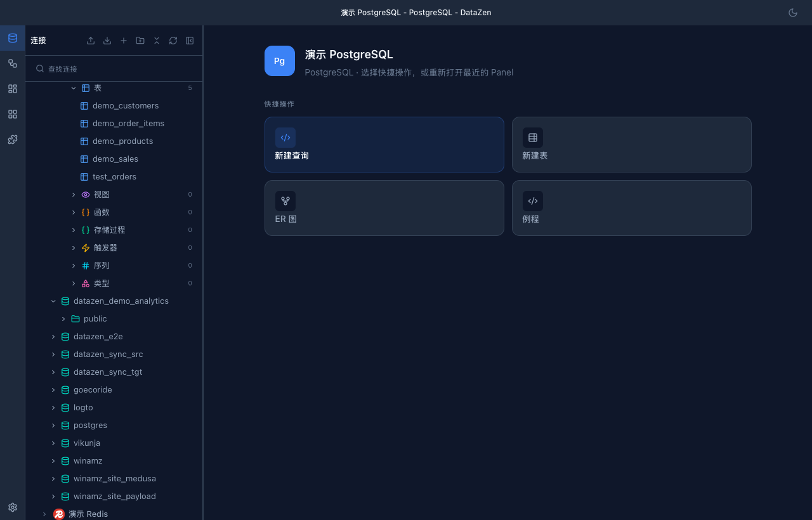Open the database connections view in the activity bar
This screenshot has width=812, height=520.
click(13, 38)
